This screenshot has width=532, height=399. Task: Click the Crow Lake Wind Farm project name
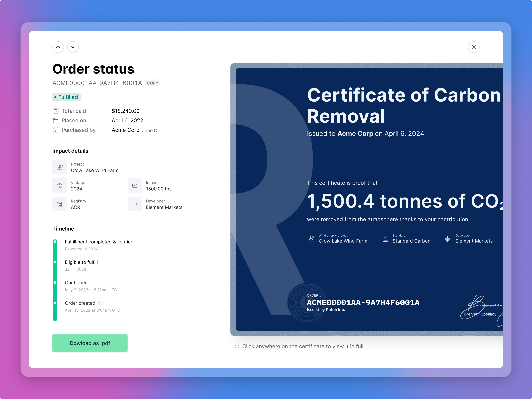pyautogui.click(x=95, y=170)
